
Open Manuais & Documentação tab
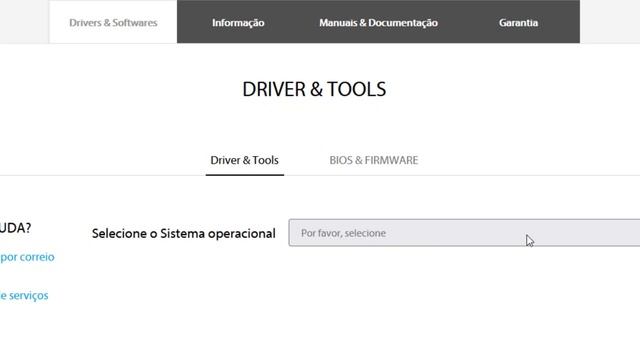tap(378, 22)
